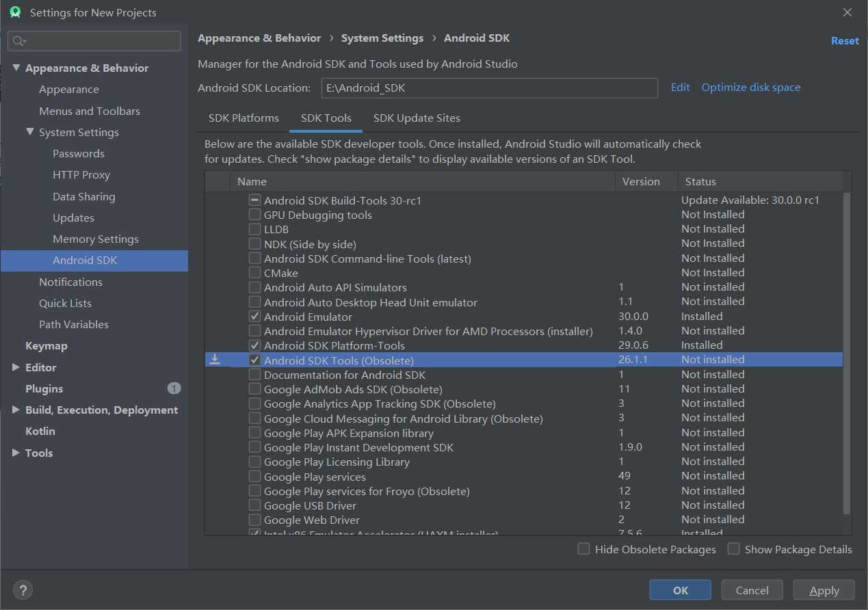Open Menus and Toolbars settings
This screenshot has height=610, width=868.
tap(90, 111)
